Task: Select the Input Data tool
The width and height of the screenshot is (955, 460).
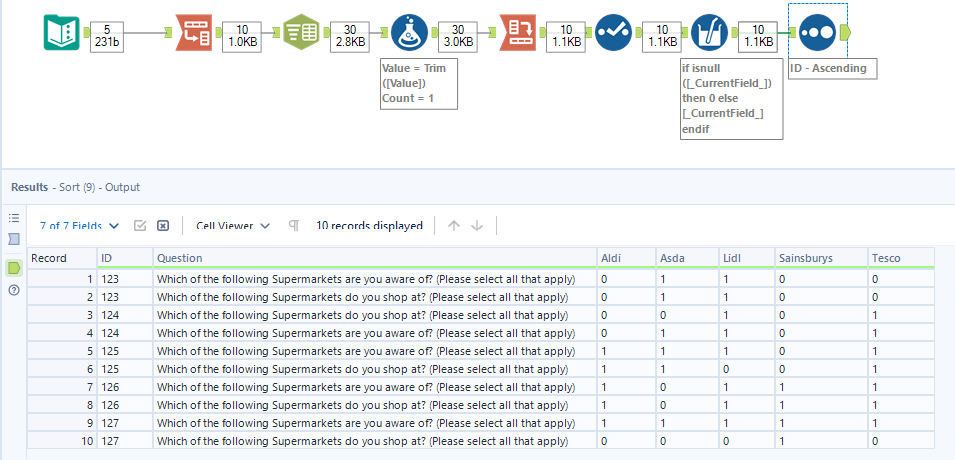Action: point(61,33)
